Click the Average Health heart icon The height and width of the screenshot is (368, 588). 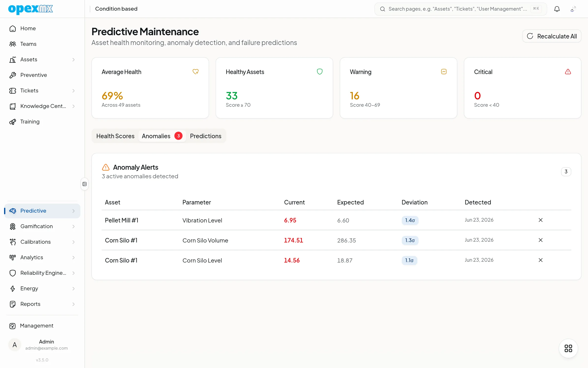point(196,72)
